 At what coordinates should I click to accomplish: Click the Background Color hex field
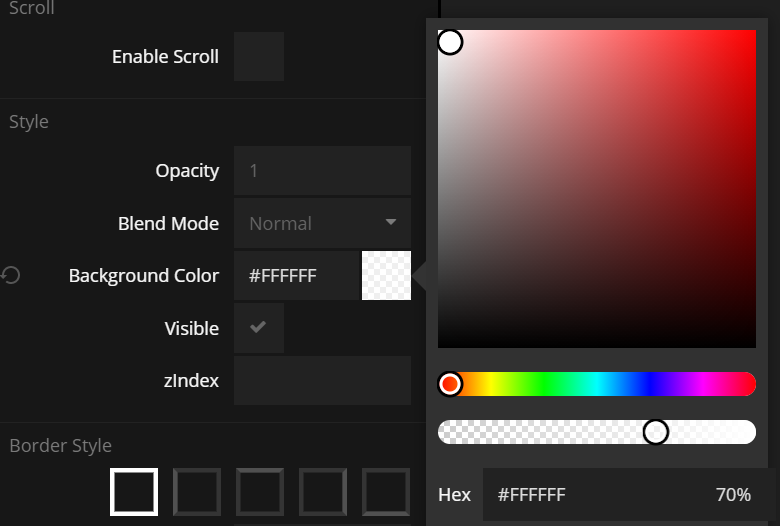pos(296,276)
